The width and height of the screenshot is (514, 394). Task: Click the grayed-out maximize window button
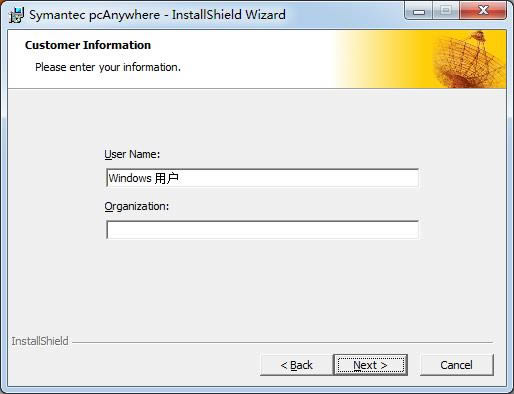tap(446, 11)
